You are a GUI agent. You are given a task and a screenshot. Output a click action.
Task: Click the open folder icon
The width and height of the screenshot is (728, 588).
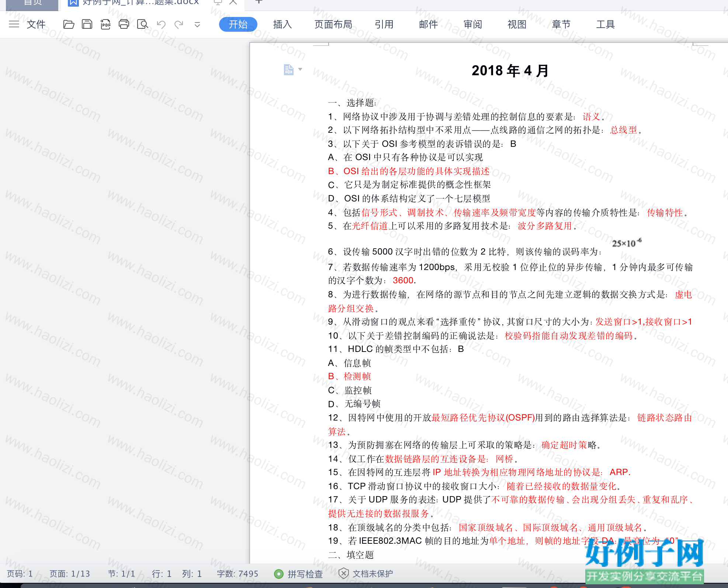69,24
